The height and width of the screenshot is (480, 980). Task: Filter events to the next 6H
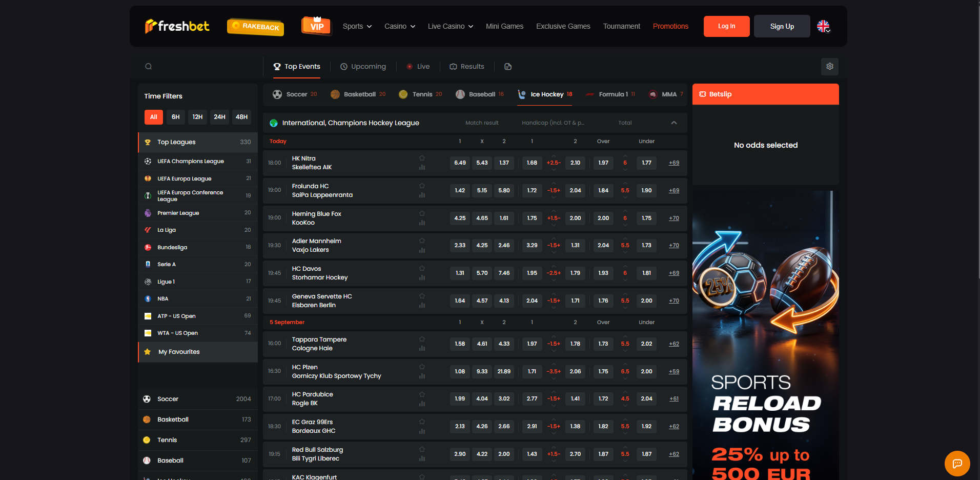click(x=175, y=117)
